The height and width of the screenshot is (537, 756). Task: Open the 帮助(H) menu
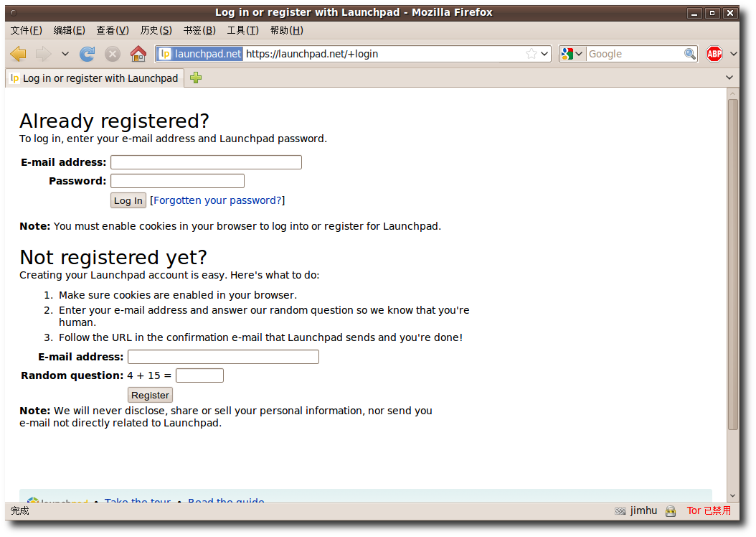point(287,30)
